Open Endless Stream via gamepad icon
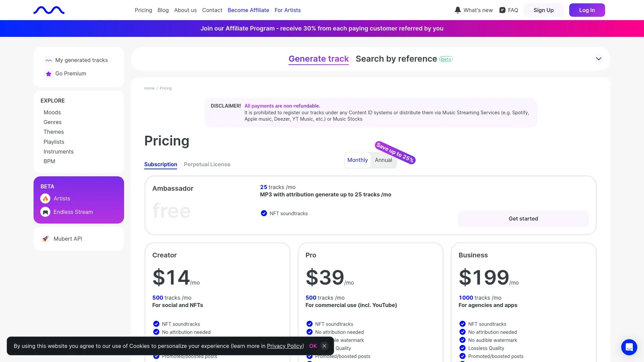The image size is (644, 362). point(45,212)
